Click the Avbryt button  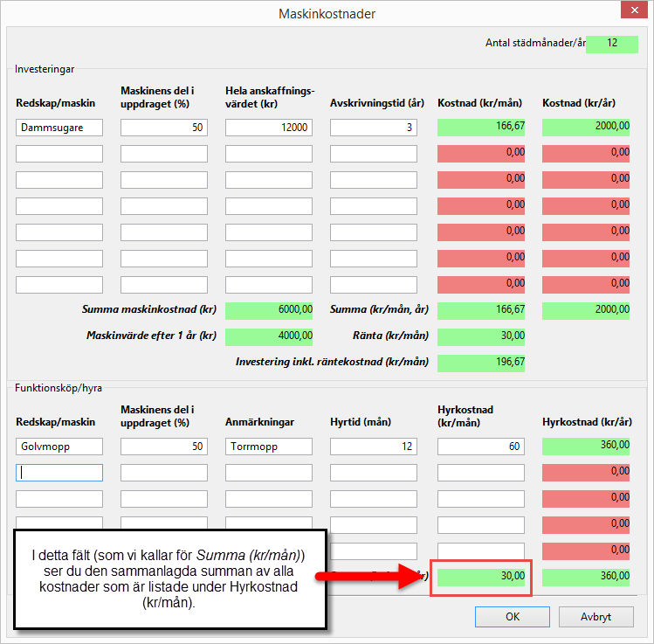(x=595, y=616)
